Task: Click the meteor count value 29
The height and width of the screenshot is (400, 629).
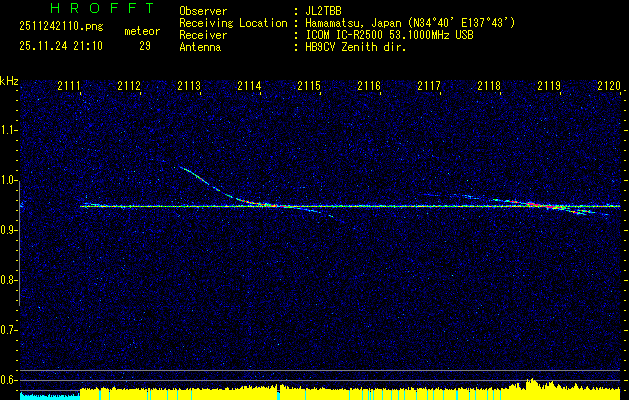Action: (145, 46)
